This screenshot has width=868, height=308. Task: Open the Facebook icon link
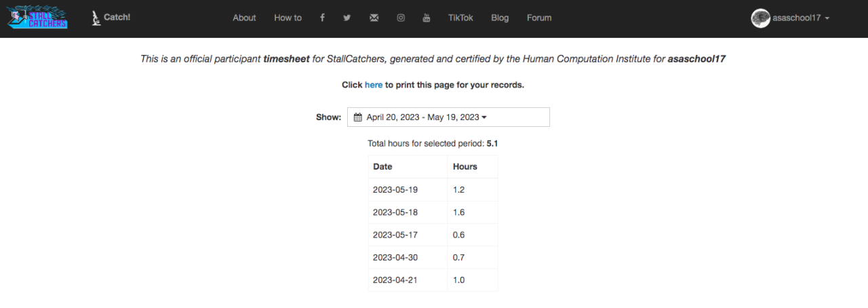pos(322,18)
